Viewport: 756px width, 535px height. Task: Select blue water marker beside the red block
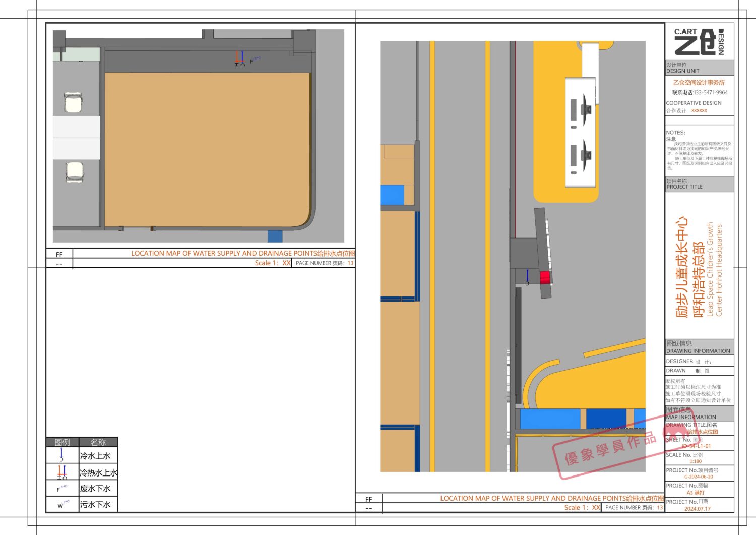(x=527, y=277)
